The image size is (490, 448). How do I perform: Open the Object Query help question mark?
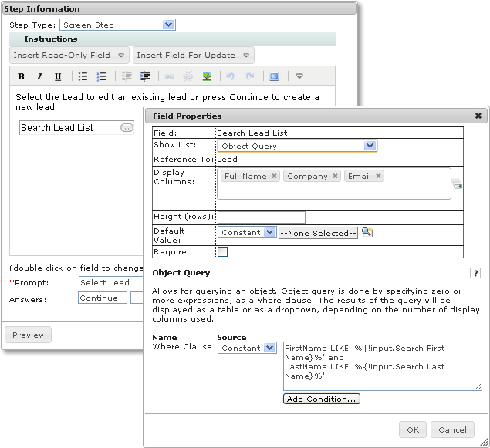click(475, 273)
